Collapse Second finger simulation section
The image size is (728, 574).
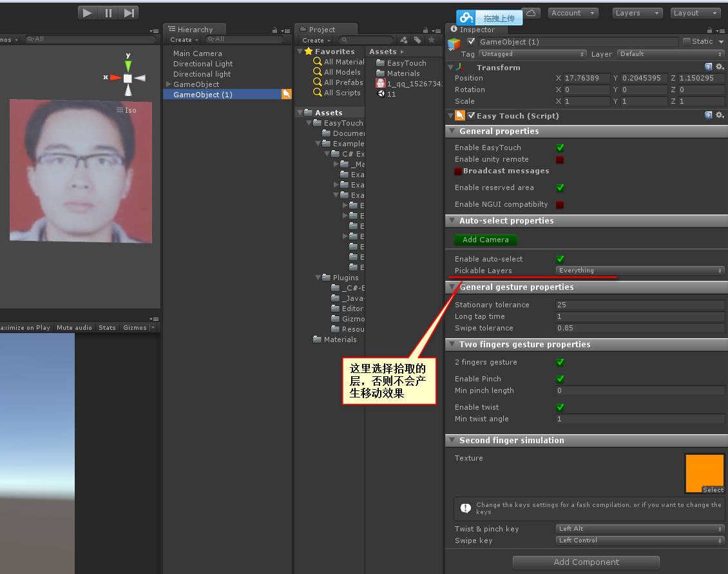(452, 440)
